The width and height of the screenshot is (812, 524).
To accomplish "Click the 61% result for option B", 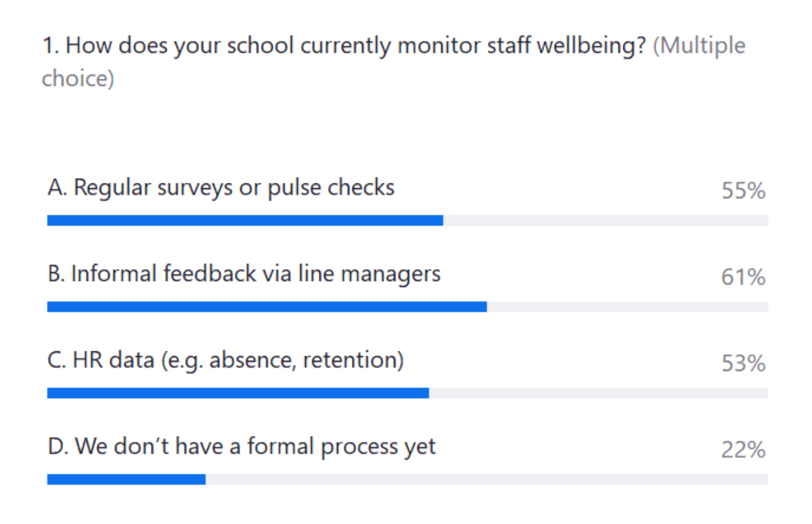I will click(x=743, y=278).
